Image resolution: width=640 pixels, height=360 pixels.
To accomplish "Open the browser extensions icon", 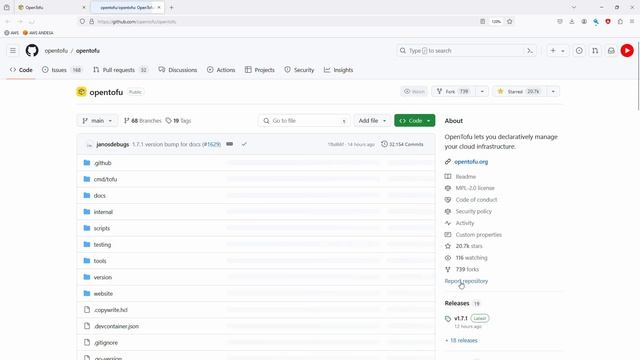I will pyautogui.click(x=620, y=21).
